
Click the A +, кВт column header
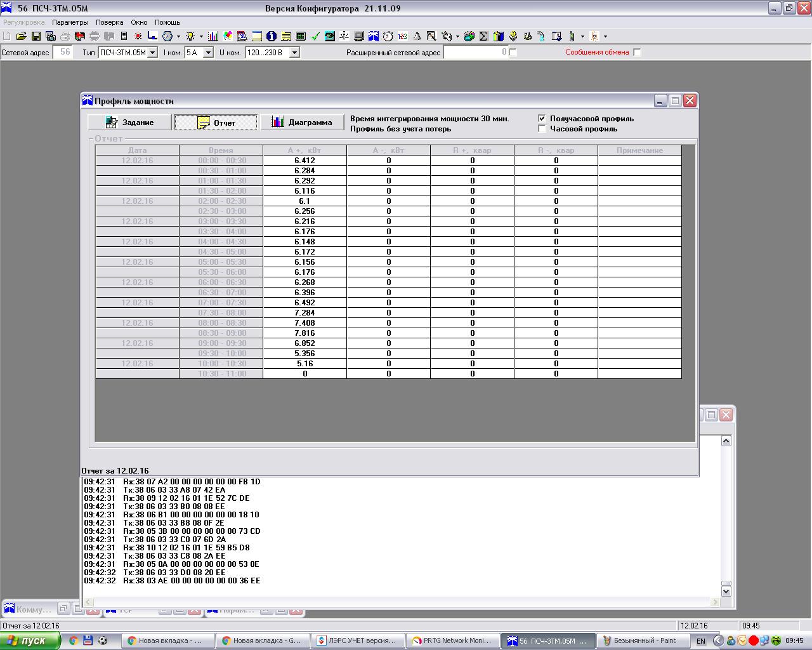304,150
